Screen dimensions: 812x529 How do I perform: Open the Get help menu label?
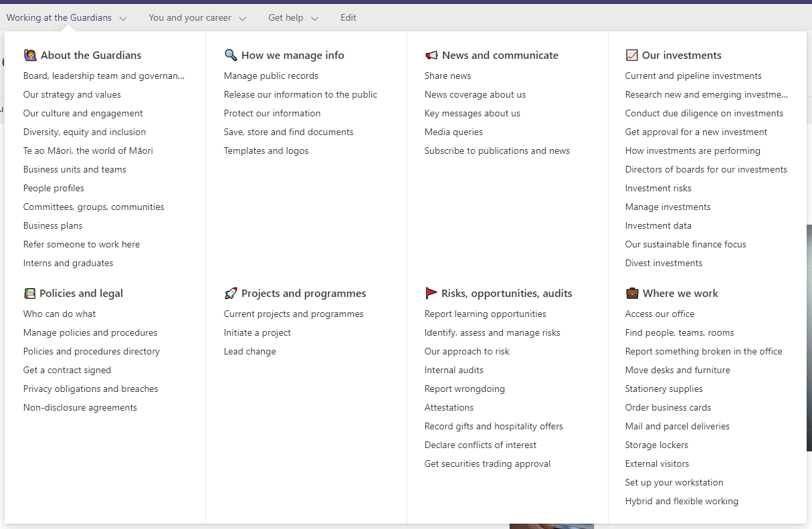coord(286,18)
